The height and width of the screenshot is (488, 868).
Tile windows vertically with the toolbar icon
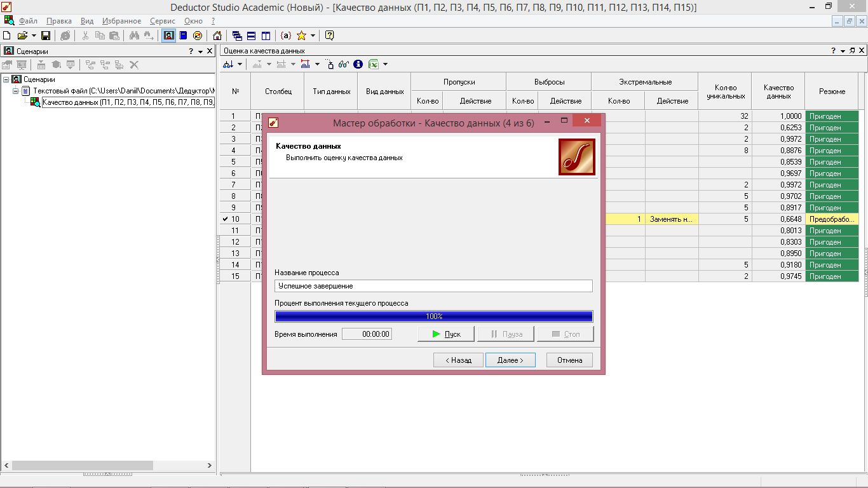266,36
